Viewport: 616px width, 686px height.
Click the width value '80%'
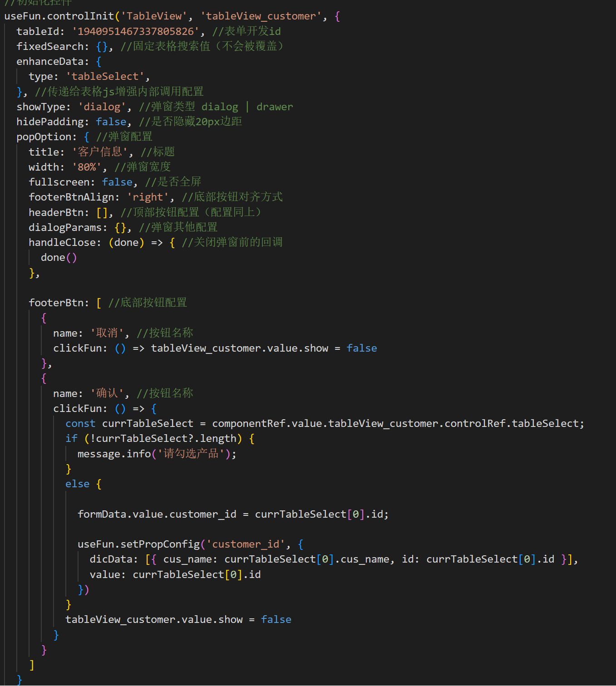pyautogui.click(x=86, y=167)
